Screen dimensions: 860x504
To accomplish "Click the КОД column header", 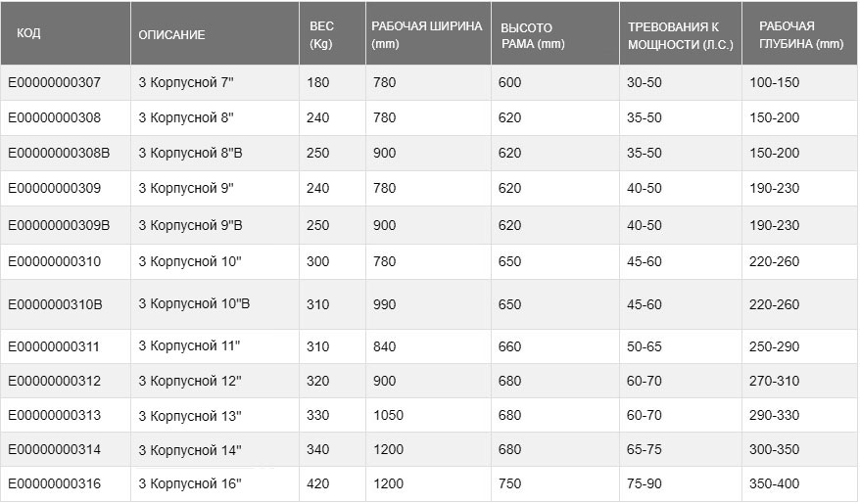I will 29,34.
